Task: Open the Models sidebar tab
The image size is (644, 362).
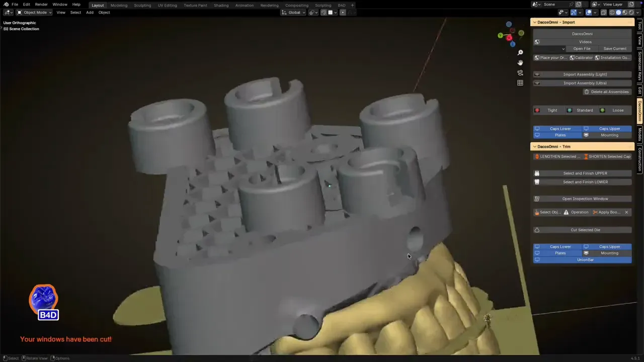Action: [639, 134]
